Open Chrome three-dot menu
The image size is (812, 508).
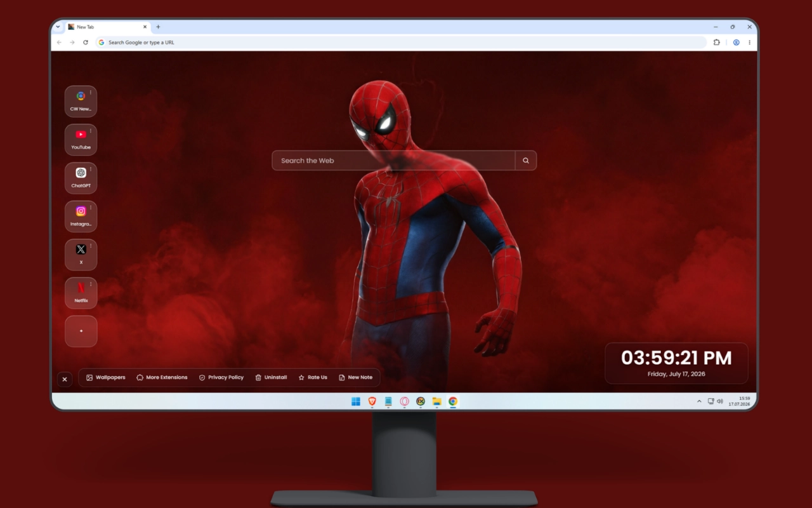click(x=749, y=43)
